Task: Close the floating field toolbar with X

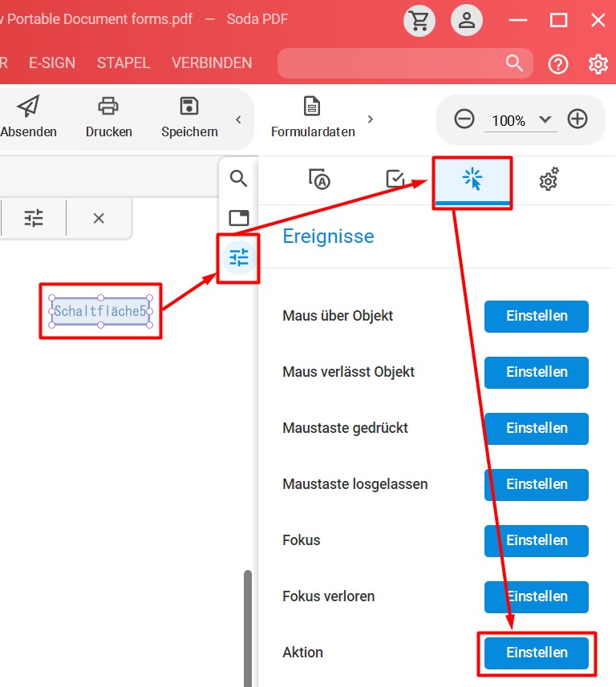Action: click(x=99, y=218)
